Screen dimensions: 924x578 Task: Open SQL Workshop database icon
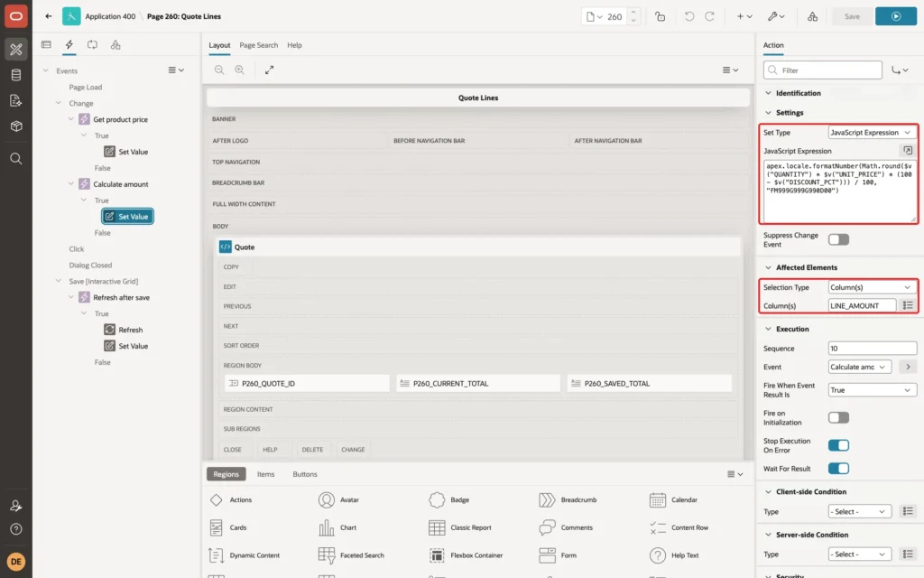[16, 75]
